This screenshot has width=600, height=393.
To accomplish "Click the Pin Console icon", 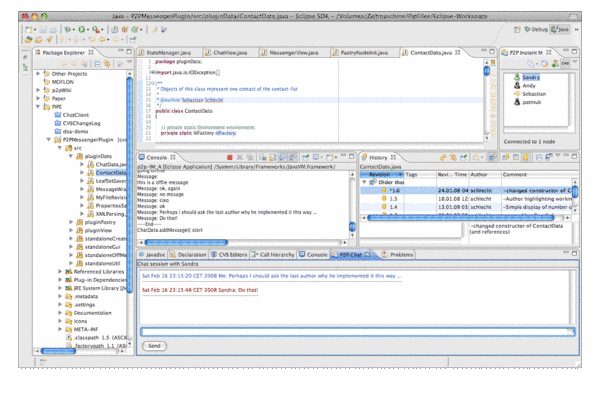I will tap(306, 157).
